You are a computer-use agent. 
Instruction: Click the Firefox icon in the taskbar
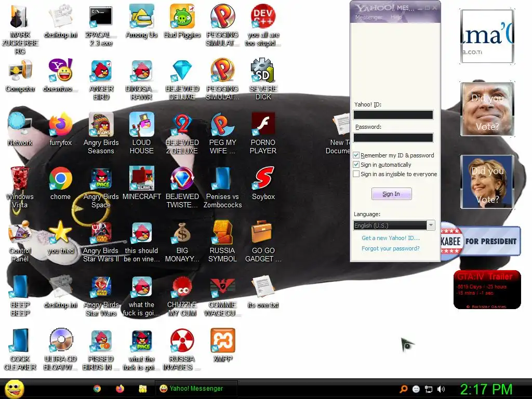[x=120, y=389]
